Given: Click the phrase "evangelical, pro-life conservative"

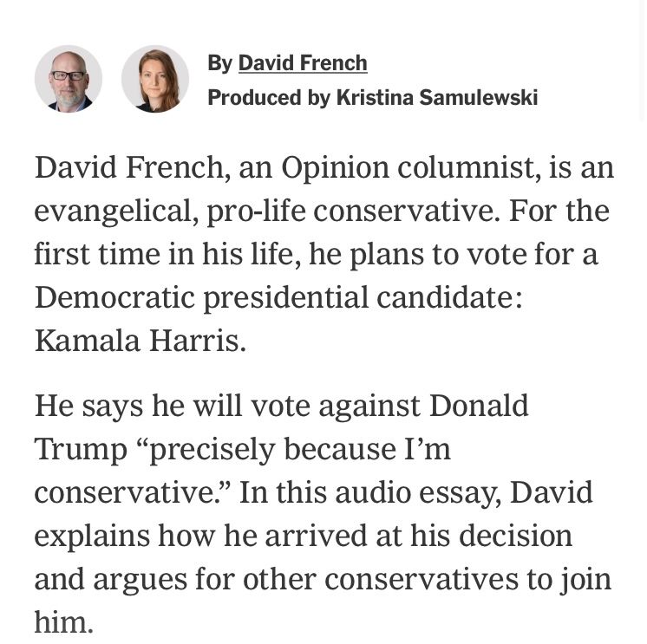Looking at the screenshot, I should click(x=267, y=211).
